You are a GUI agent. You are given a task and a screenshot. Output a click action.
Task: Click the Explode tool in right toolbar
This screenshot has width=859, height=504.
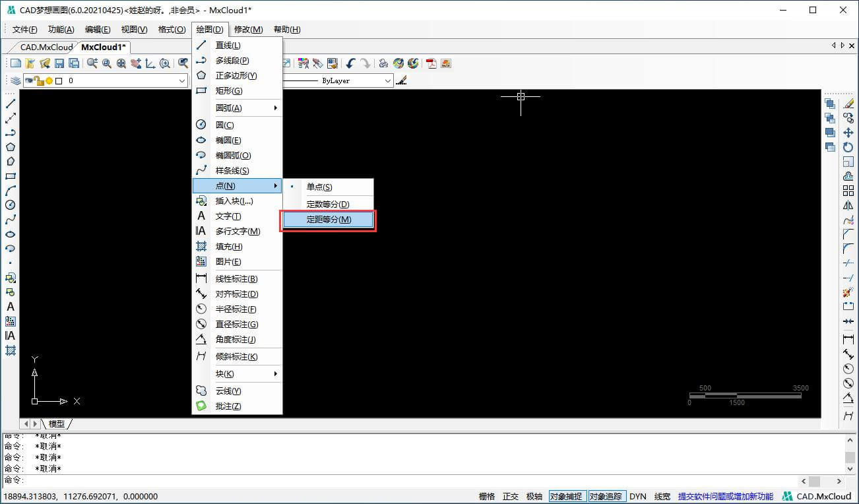(848, 292)
